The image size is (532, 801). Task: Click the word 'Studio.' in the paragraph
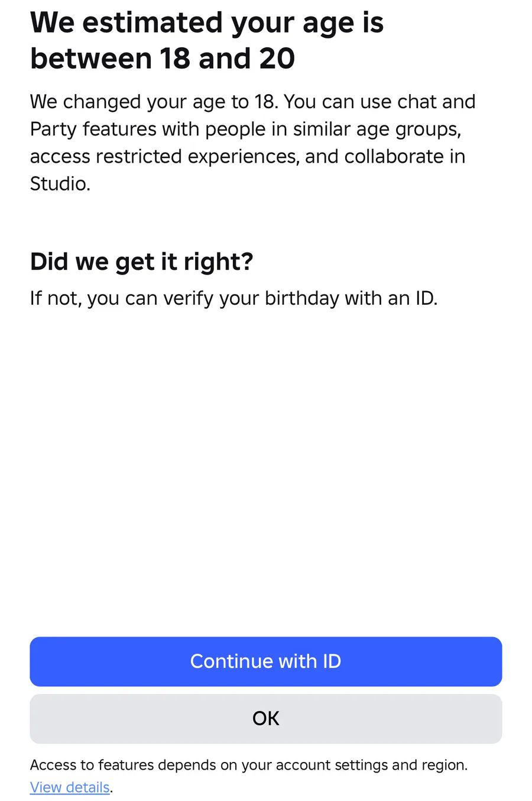(60, 184)
